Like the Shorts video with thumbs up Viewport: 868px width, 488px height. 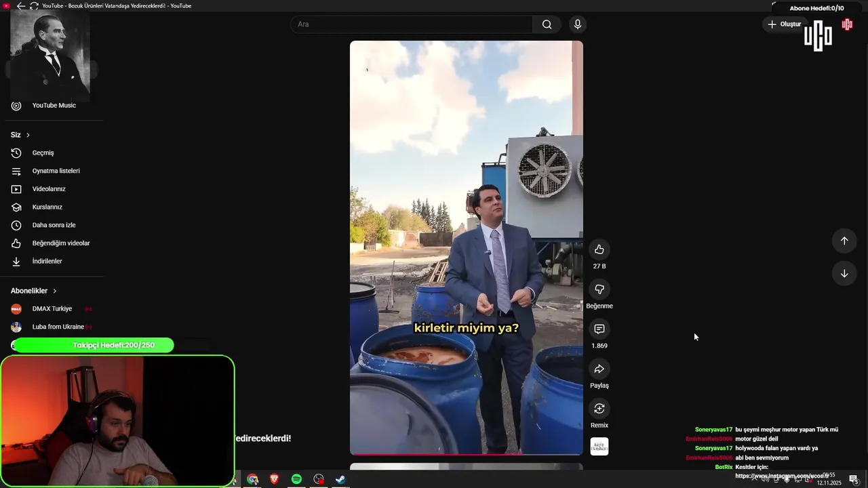coord(599,249)
